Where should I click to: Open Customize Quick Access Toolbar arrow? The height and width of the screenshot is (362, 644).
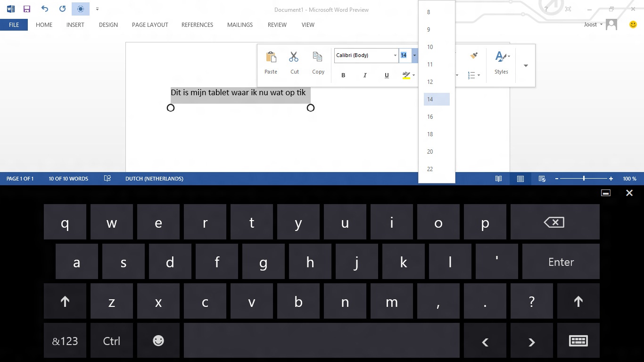click(x=97, y=9)
